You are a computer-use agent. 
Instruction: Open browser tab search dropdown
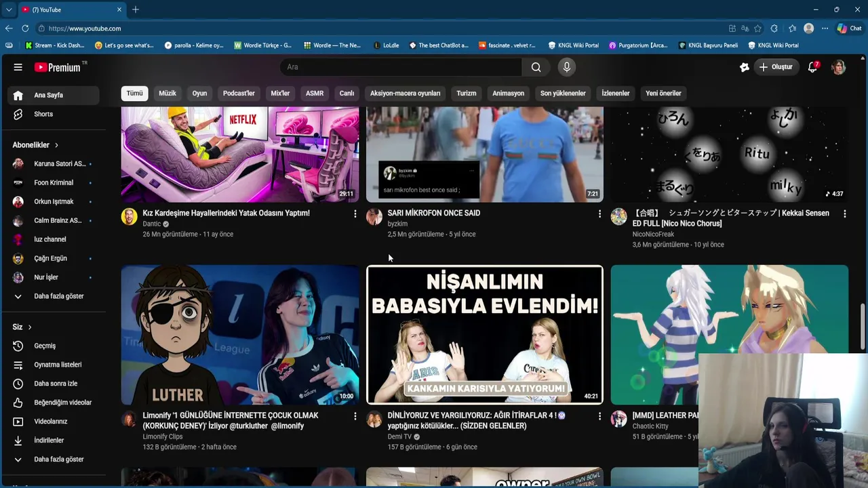[8, 9]
